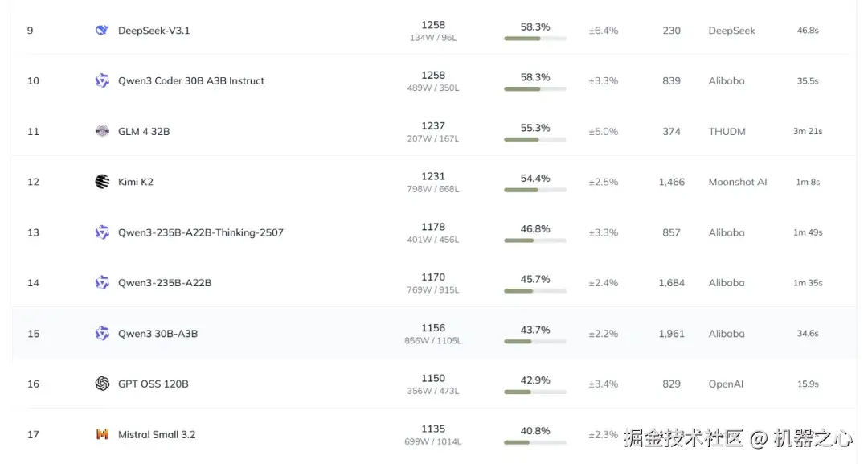This screenshot has width=868, height=464.
Task: Click the GPT OSS 120B OpenAI icon
Action: click(102, 384)
